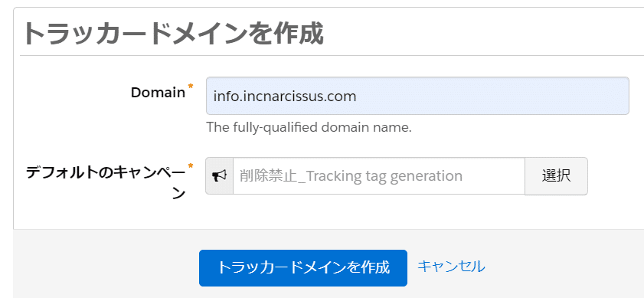Click "incnarcissus" inside the Domain value
The height and width of the screenshot is (298, 644).
pos(281,97)
